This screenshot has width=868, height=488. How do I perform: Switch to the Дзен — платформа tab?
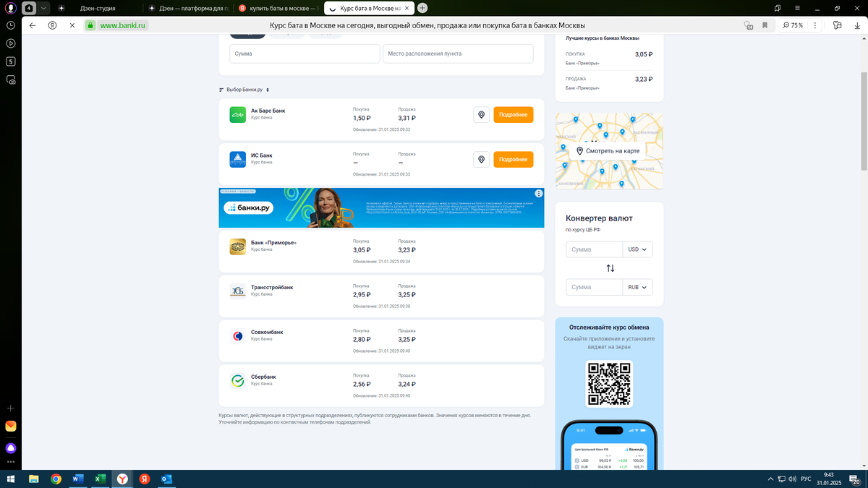coord(188,8)
